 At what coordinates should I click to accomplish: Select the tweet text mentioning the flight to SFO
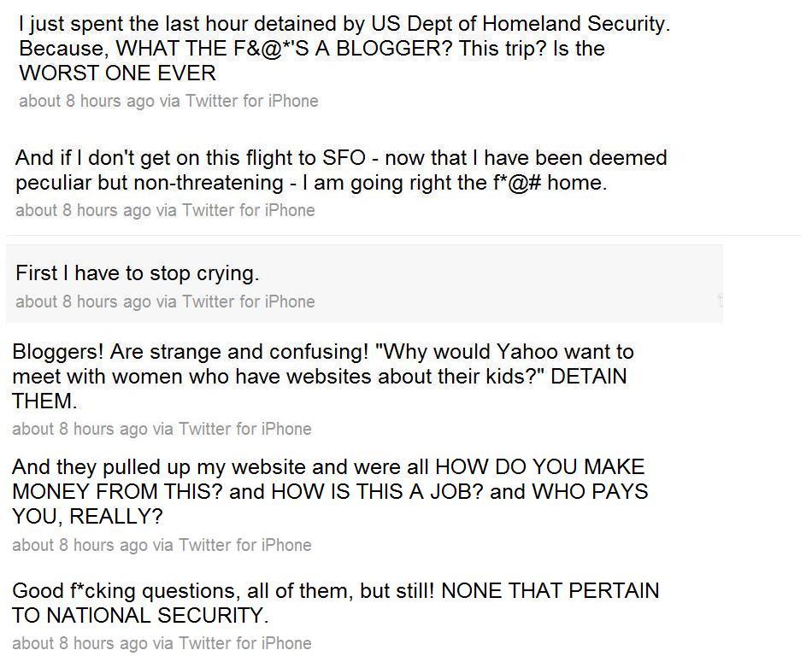[341, 170]
